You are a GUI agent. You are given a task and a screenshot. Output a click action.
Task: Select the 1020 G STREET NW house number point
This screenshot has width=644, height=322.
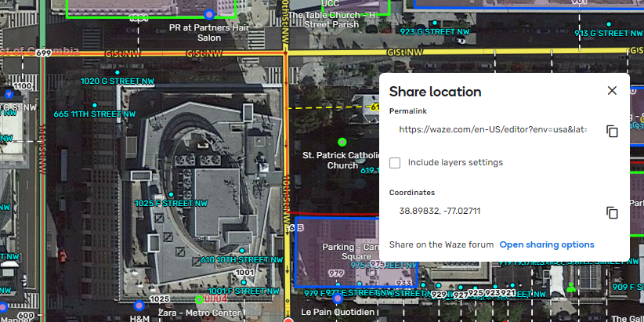pyautogui.click(x=118, y=73)
